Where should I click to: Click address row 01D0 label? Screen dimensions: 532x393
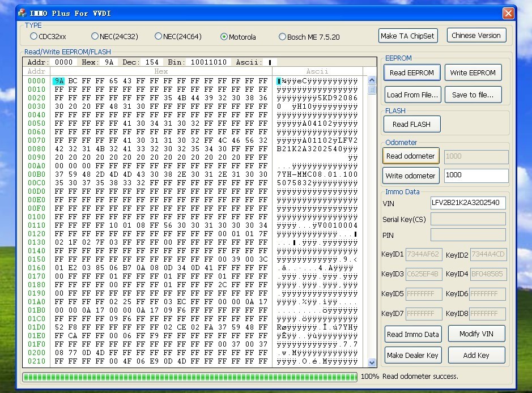[x=36, y=327]
